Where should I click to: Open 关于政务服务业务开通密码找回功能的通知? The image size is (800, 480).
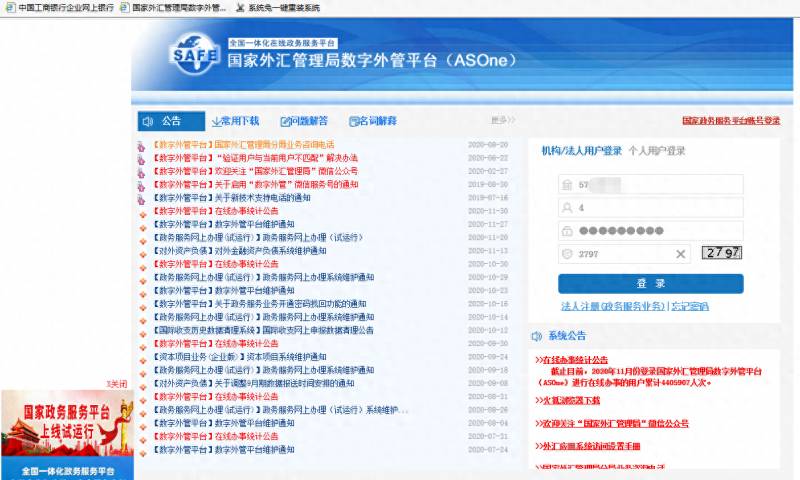pyautogui.click(x=259, y=304)
